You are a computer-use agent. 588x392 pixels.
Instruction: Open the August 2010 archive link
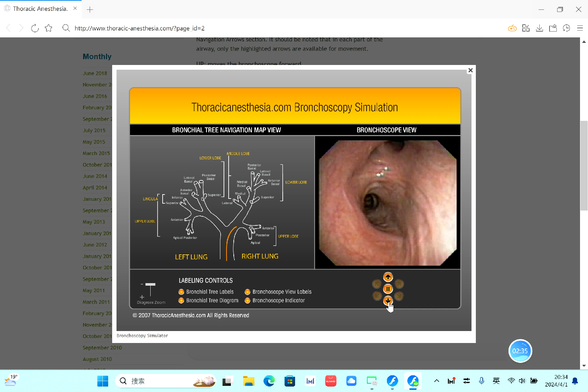(97, 359)
